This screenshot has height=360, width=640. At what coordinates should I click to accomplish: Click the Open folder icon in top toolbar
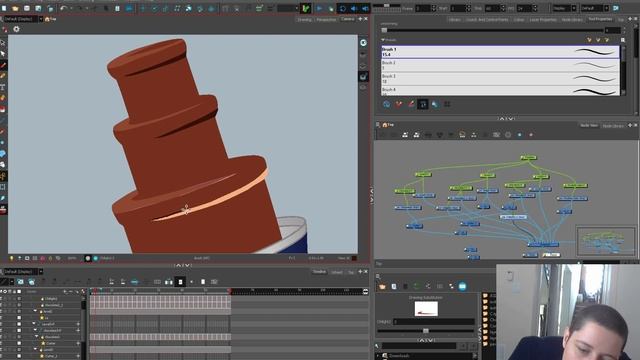(15, 8)
